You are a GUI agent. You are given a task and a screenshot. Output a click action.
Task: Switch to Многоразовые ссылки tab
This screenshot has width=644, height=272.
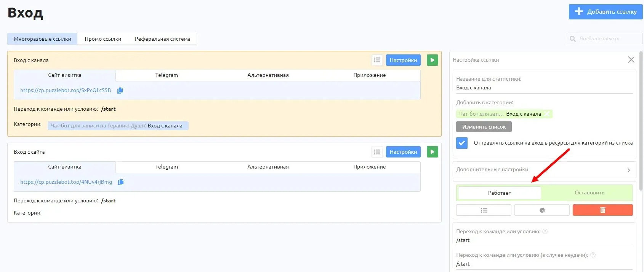click(42, 39)
